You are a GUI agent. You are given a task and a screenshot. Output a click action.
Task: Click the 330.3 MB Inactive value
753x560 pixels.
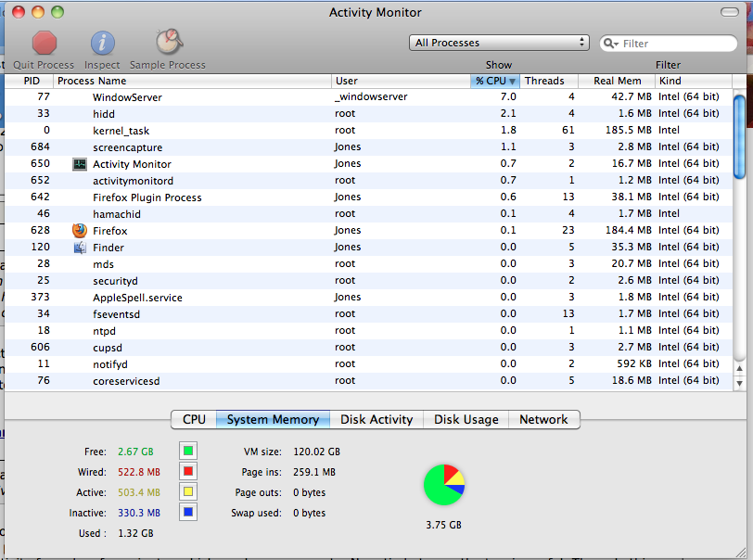tap(139, 513)
